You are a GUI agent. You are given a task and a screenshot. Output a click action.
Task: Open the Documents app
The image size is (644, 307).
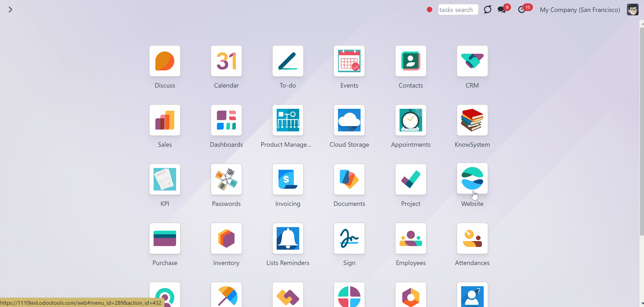click(x=349, y=179)
